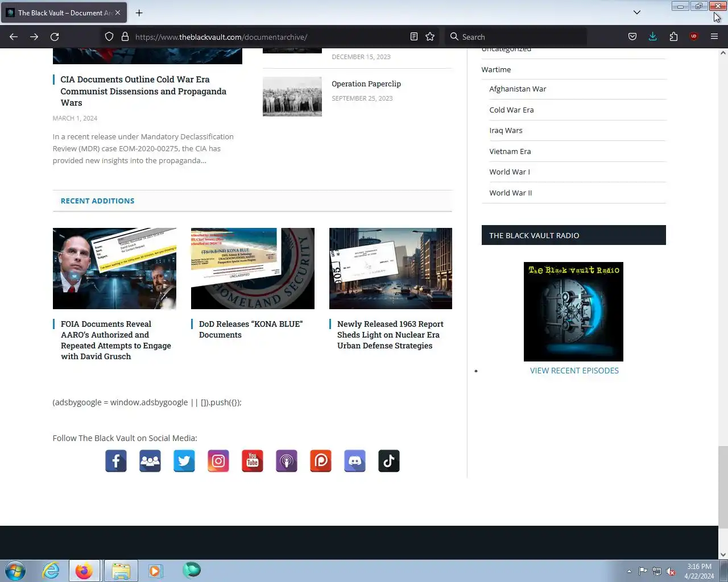The height and width of the screenshot is (582, 728).
Task: Click the browser Search box
Action: pyautogui.click(x=516, y=37)
